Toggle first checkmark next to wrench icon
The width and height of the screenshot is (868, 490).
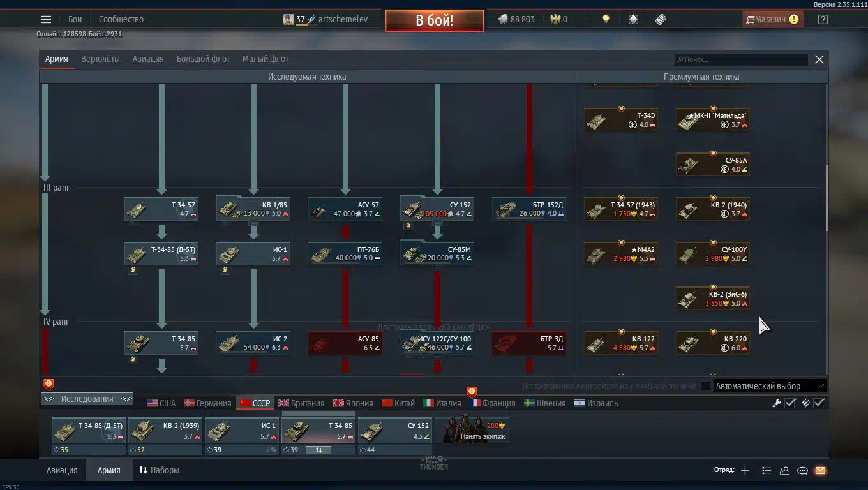point(790,403)
